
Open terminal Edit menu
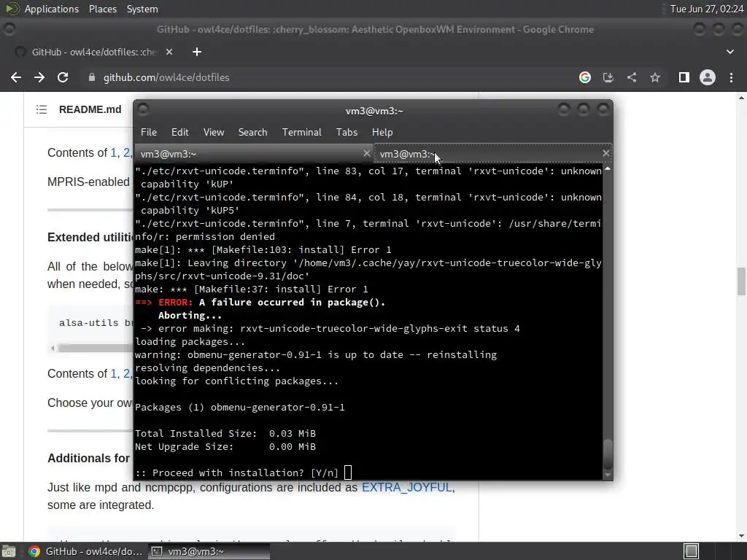tap(179, 133)
